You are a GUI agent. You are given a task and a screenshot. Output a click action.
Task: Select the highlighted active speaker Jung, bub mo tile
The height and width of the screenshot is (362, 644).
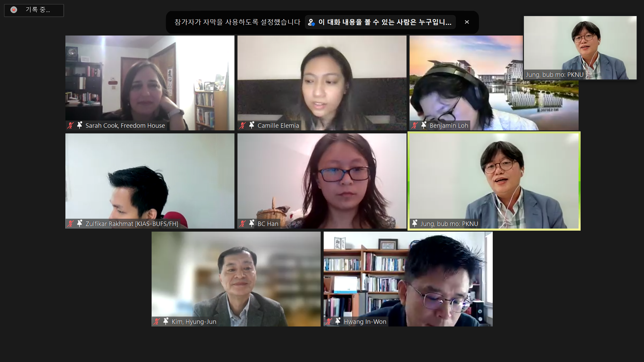coord(494,181)
